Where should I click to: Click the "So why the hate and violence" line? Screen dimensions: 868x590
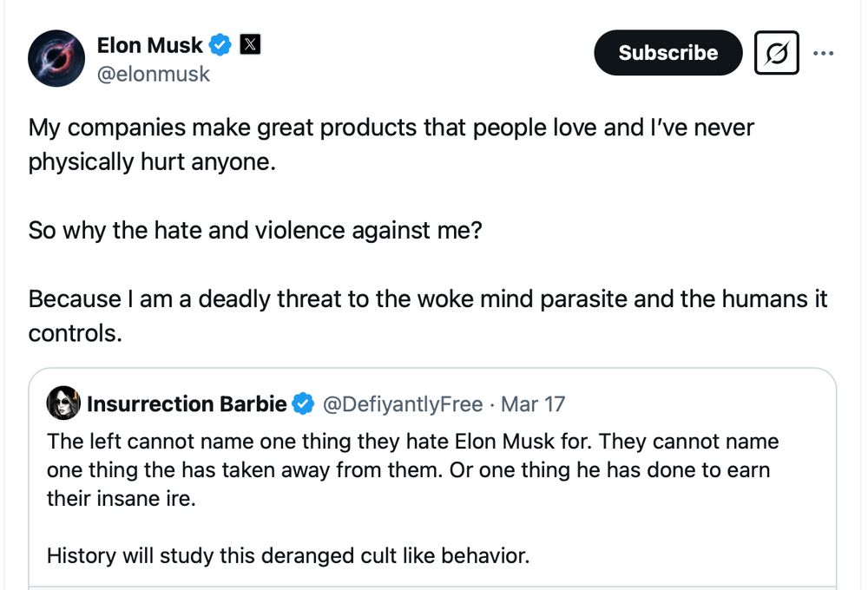pos(254,231)
